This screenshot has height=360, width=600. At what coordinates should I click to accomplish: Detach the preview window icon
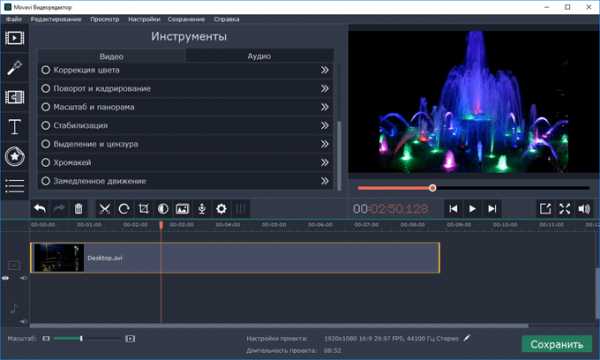(545, 209)
